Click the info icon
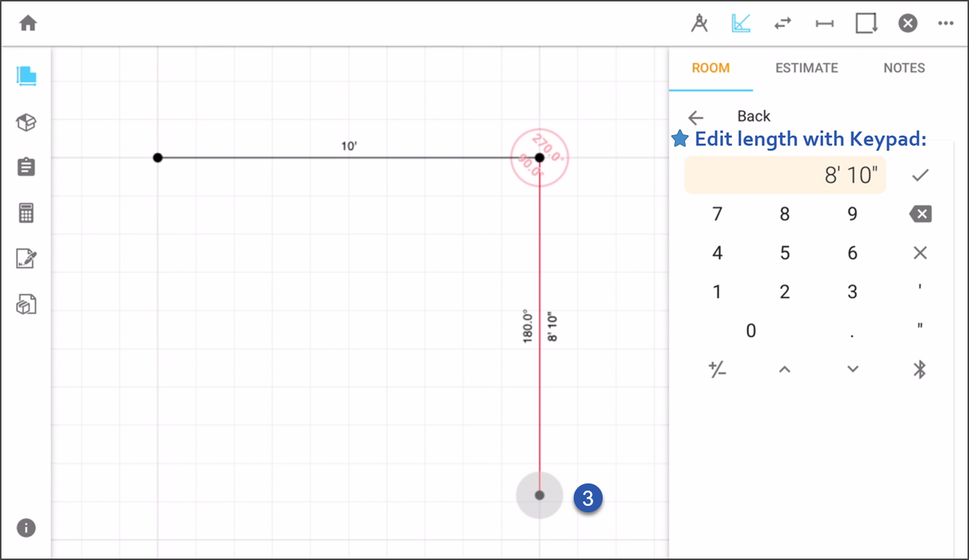The height and width of the screenshot is (560, 969). pyautogui.click(x=26, y=527)
